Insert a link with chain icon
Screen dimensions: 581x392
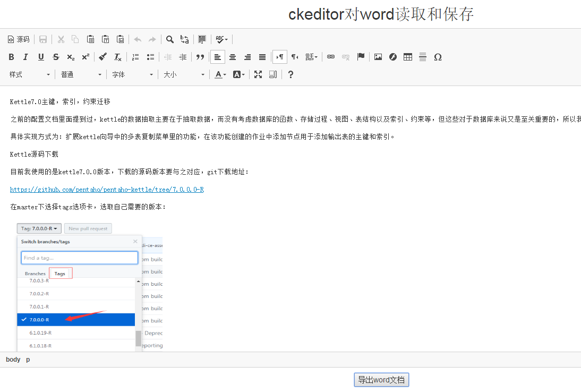(331, 57)
